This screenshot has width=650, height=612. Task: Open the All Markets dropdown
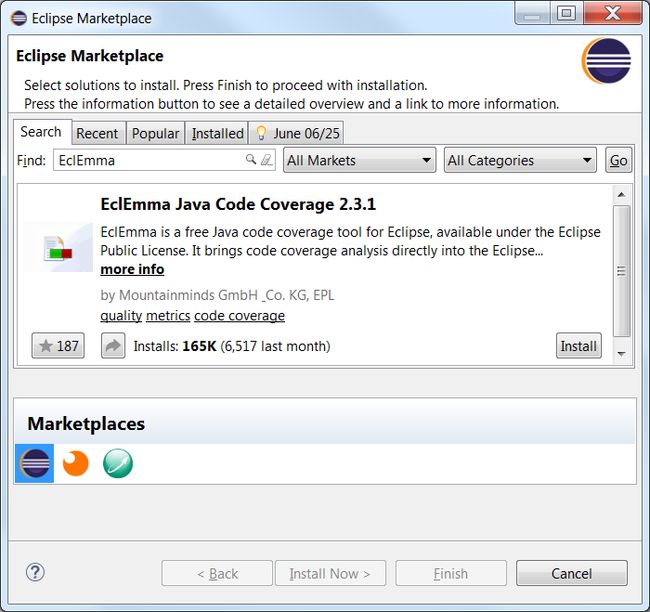point(359,160)
